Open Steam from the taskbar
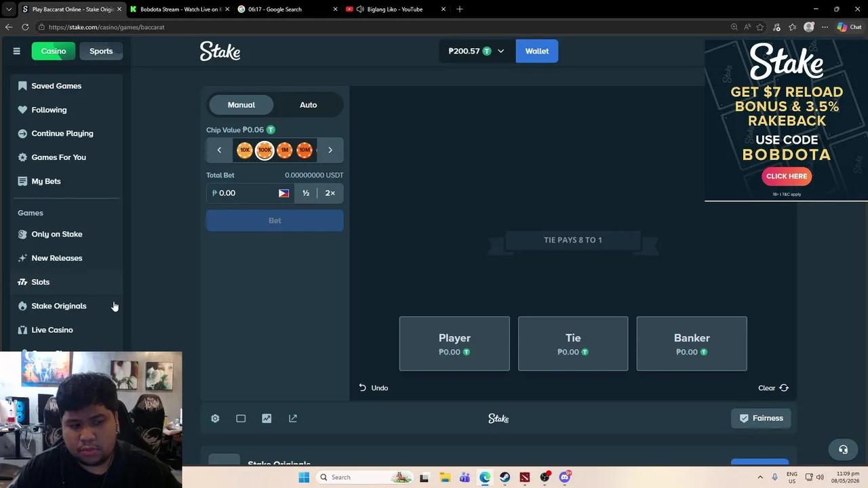 pyautogui.click(x=505, y=477)
